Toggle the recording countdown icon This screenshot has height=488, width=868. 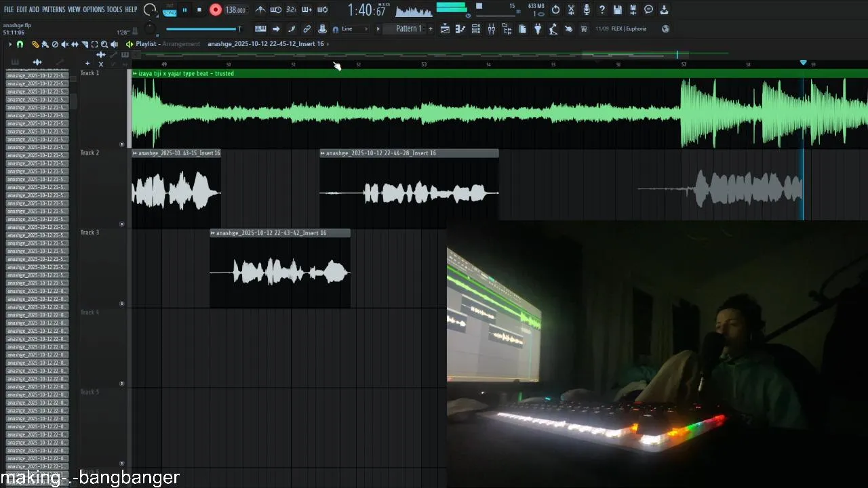pyautogui.click(x=291, y=10)
